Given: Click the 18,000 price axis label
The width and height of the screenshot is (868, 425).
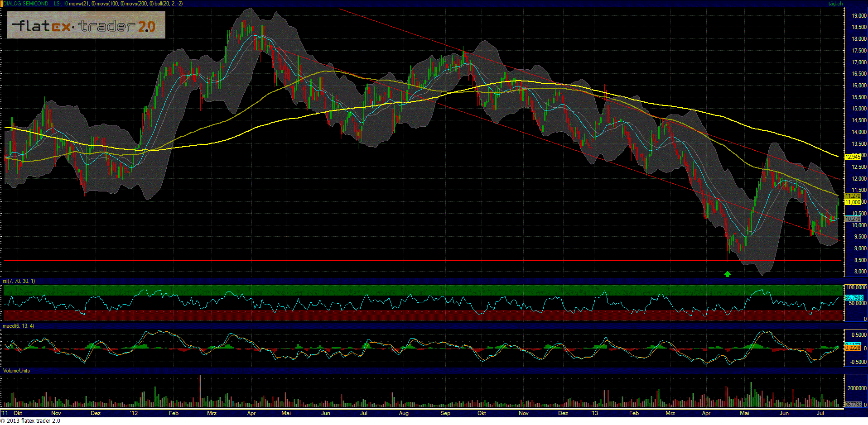Looking at the screenshot, I should (x=859, y=39).
